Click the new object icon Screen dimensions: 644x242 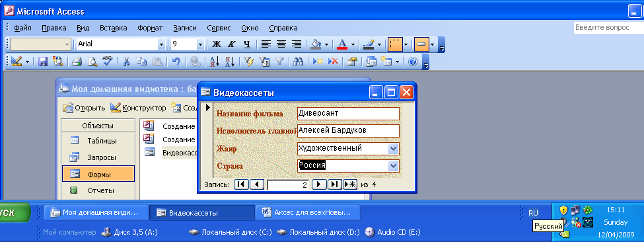click(386, 61)
